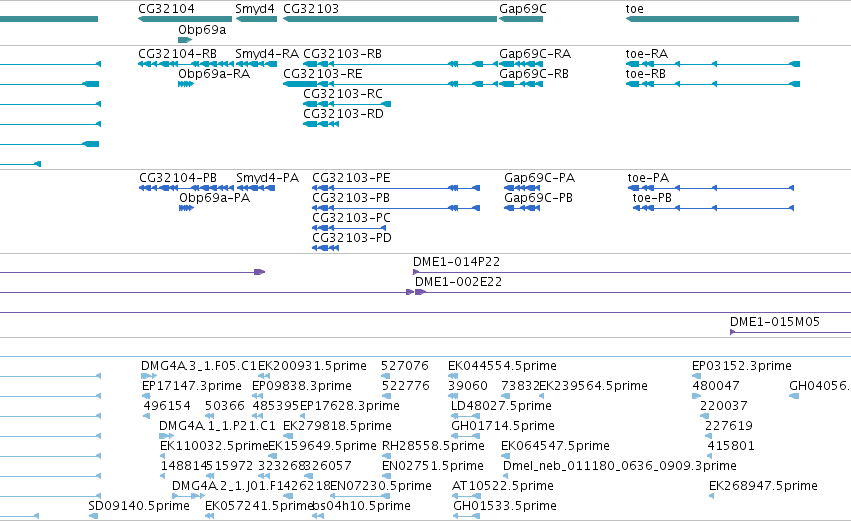Select EST EK044554.5prime label
851x521 pixels.
point(503,366)
